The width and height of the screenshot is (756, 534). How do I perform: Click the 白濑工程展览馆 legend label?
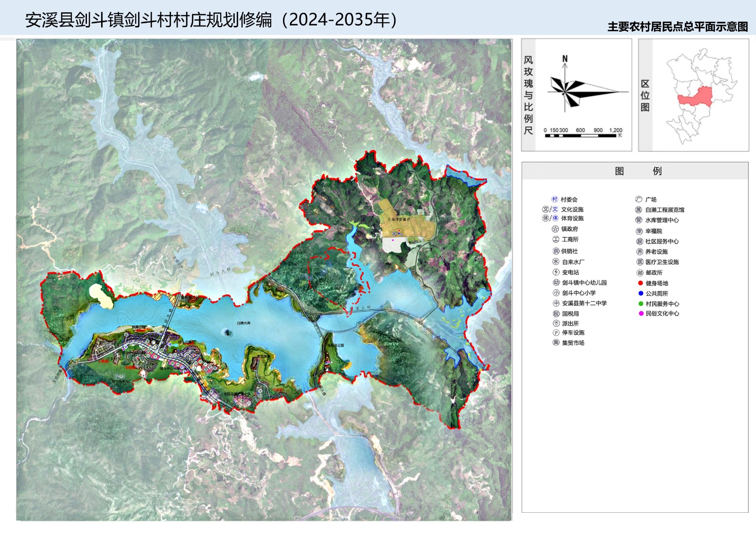(x=664, y=210)
